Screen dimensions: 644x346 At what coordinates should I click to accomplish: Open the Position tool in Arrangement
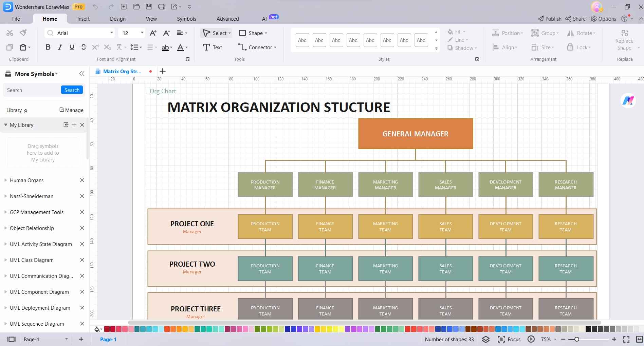point(507,33)
